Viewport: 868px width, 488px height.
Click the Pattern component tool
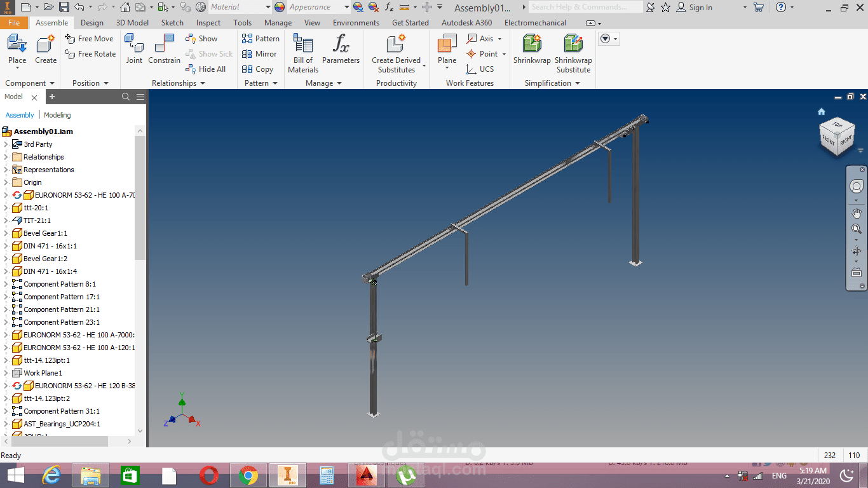[x=261, y=39]
